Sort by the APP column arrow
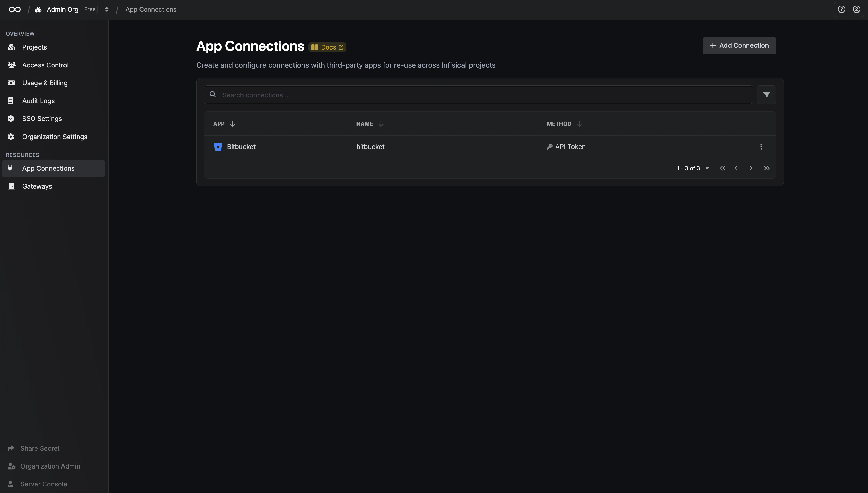Image resolution: width=868 pixels, height=493 pixels. pos(232,124)
